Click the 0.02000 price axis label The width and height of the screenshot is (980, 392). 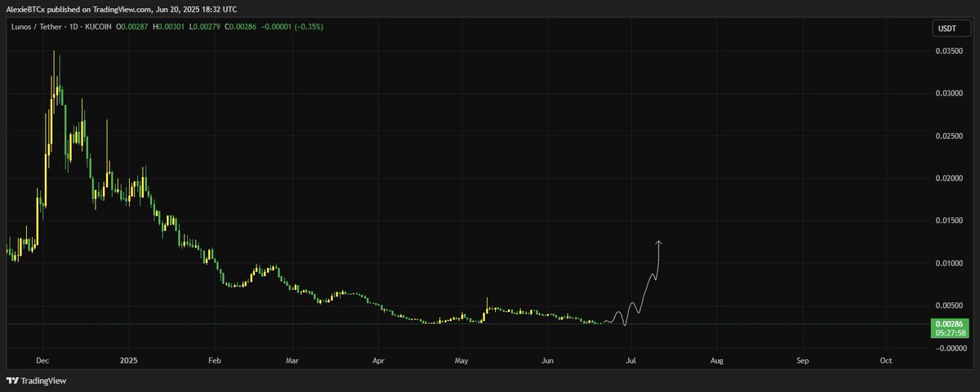pyautogui.click(x=948, y=178)
